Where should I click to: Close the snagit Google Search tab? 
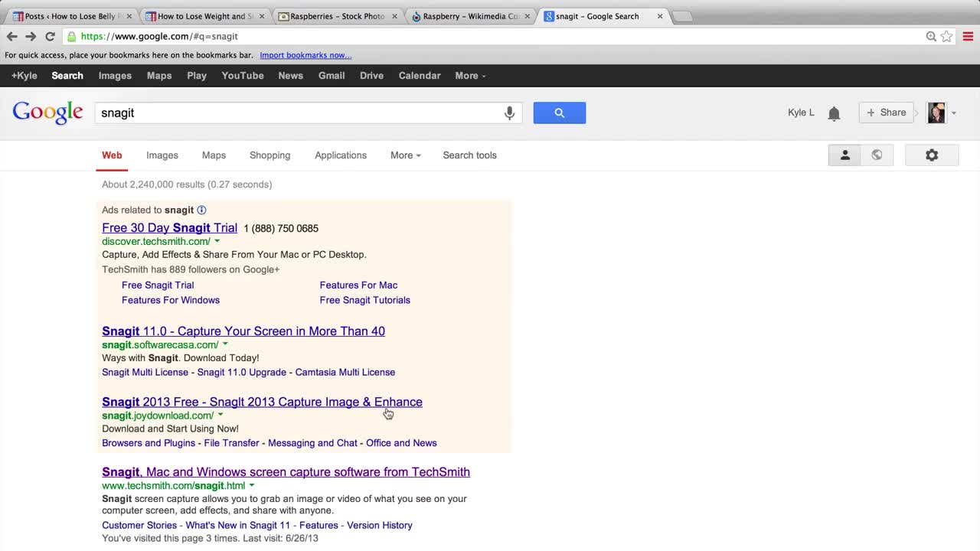point(659,16)
